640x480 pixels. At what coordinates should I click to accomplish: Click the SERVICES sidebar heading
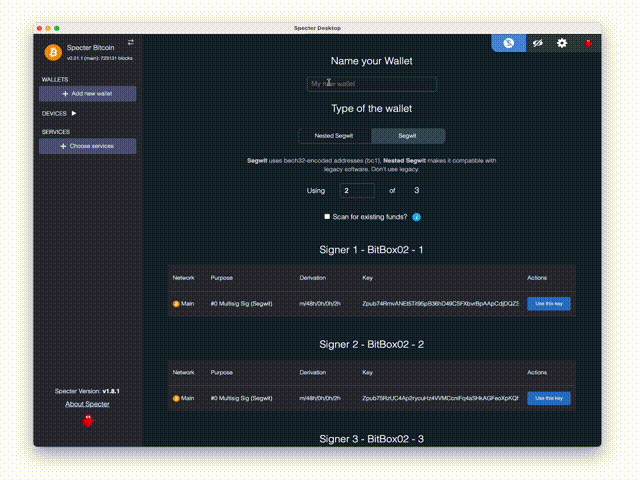point(56,132)
